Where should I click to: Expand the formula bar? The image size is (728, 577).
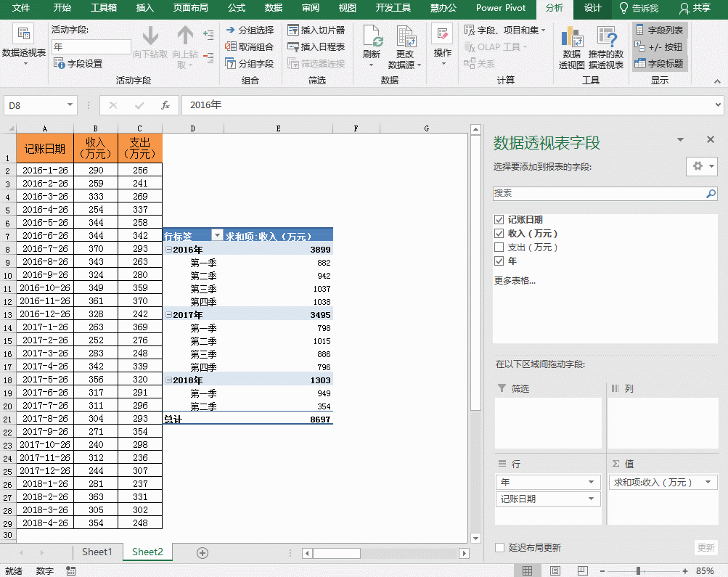718,105
